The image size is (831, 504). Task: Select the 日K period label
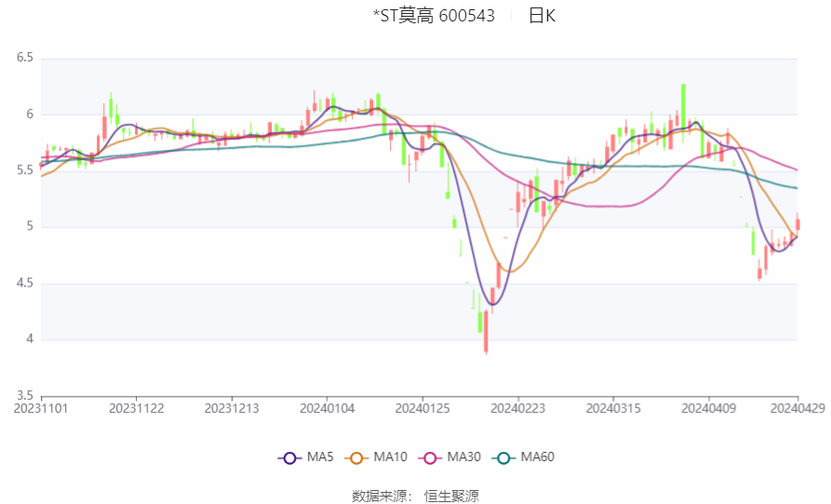542,16
